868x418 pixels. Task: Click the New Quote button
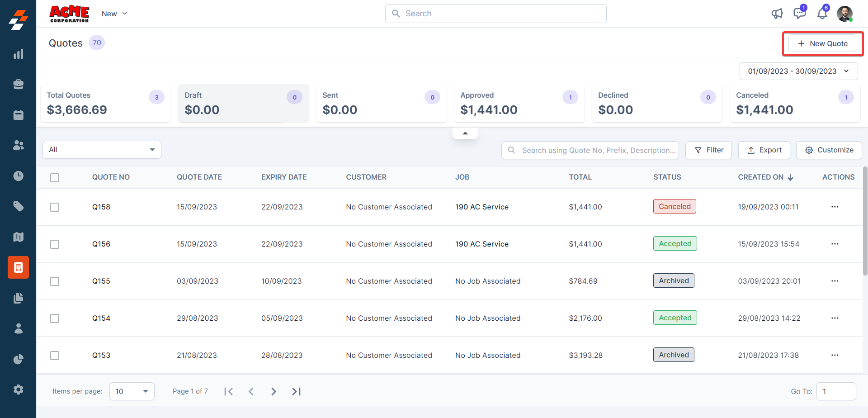click(x=822, y=43)
